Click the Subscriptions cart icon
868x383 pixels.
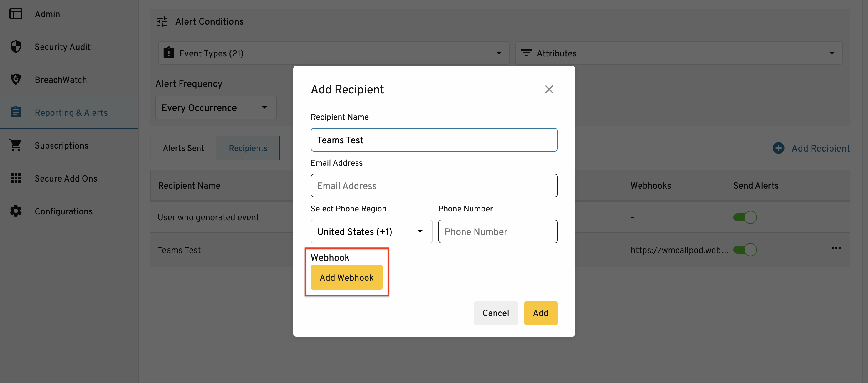pos(16,145)
